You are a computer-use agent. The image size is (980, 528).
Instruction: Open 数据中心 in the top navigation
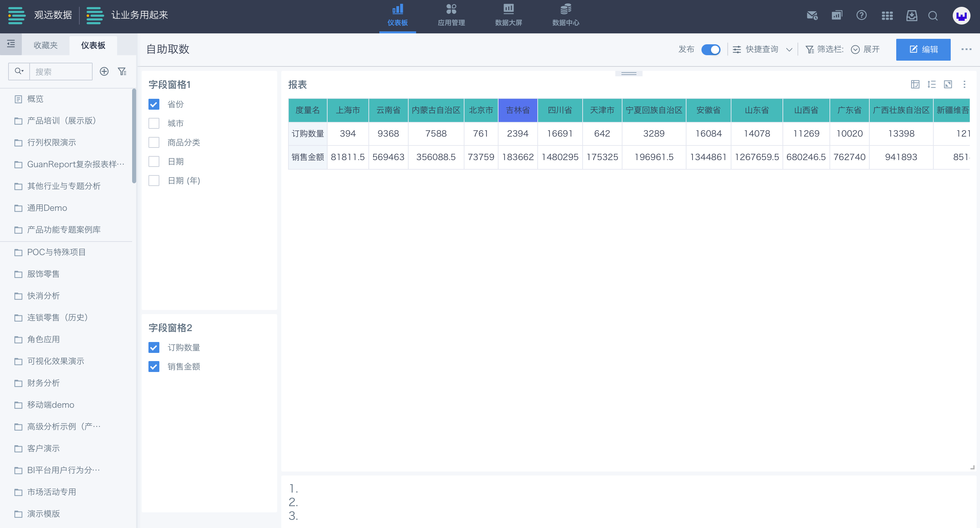pyautogui.click(x=565, y=16)
